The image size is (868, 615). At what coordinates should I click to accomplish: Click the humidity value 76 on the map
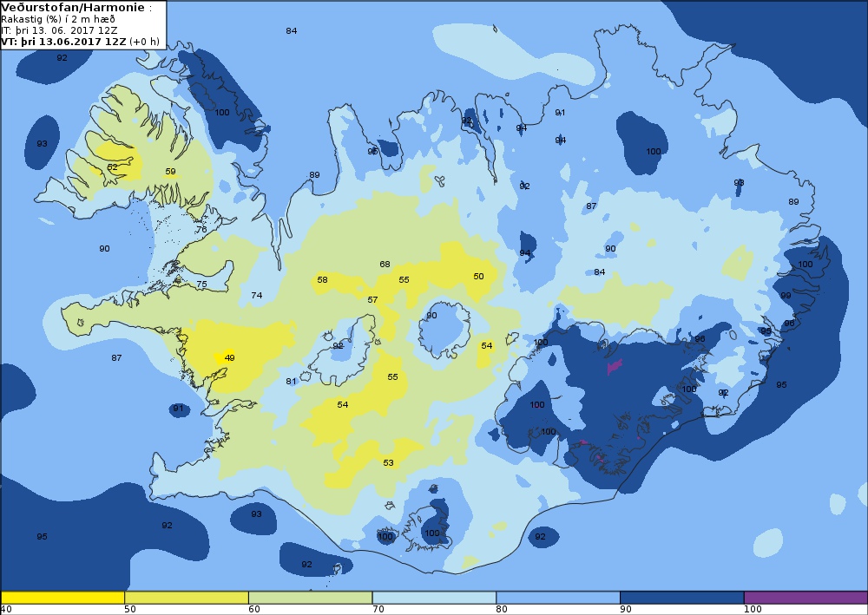[201, 229]
